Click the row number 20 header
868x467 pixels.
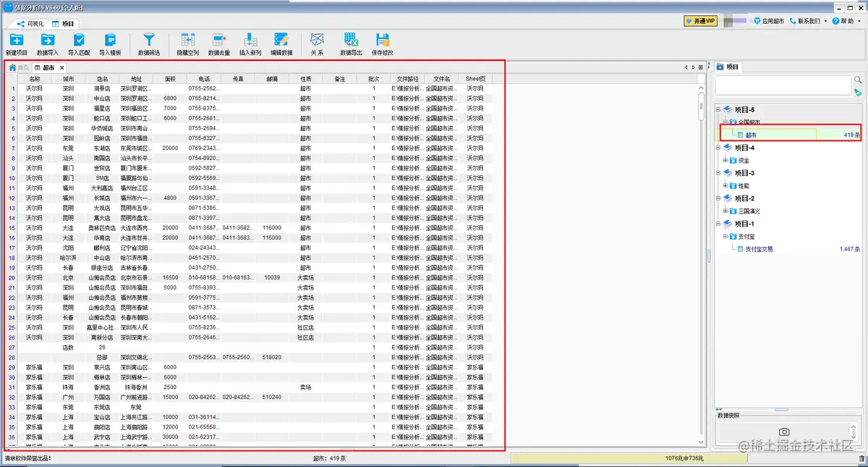click(12, 278)
